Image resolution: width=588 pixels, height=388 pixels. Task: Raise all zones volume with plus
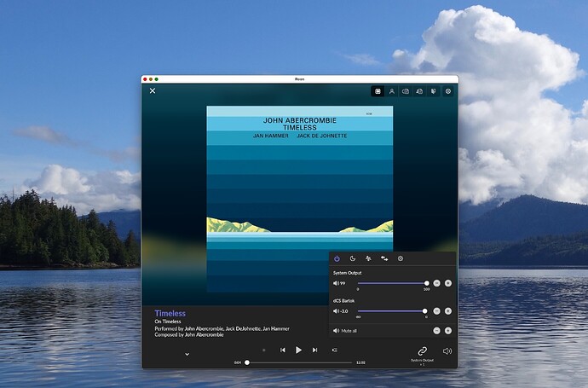click(x=447, y=331)
